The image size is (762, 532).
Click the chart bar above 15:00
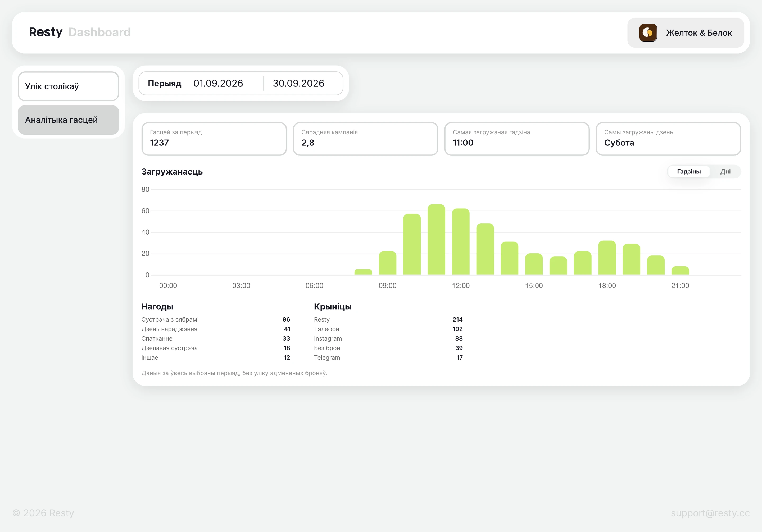[x=534, y=264]
